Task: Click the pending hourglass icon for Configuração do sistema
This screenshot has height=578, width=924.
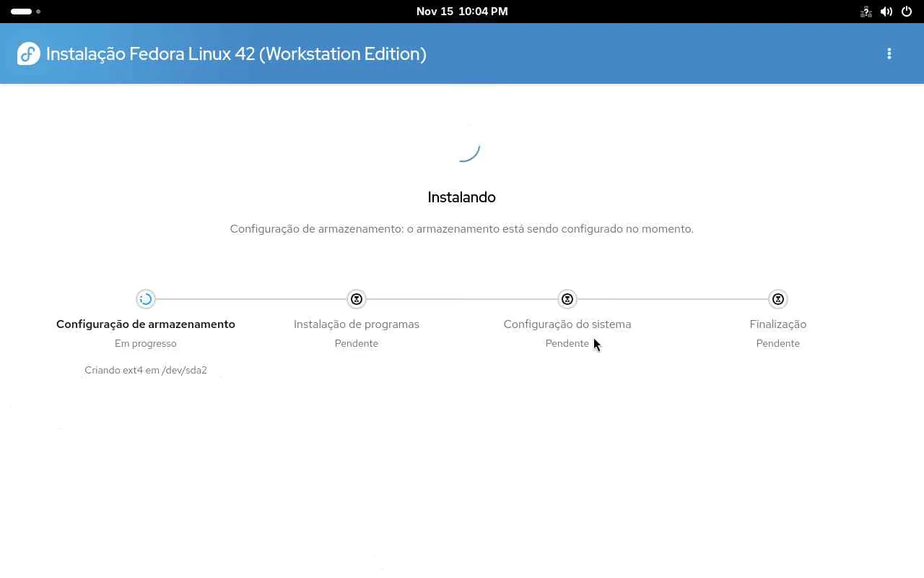Action: pos(567,299)
